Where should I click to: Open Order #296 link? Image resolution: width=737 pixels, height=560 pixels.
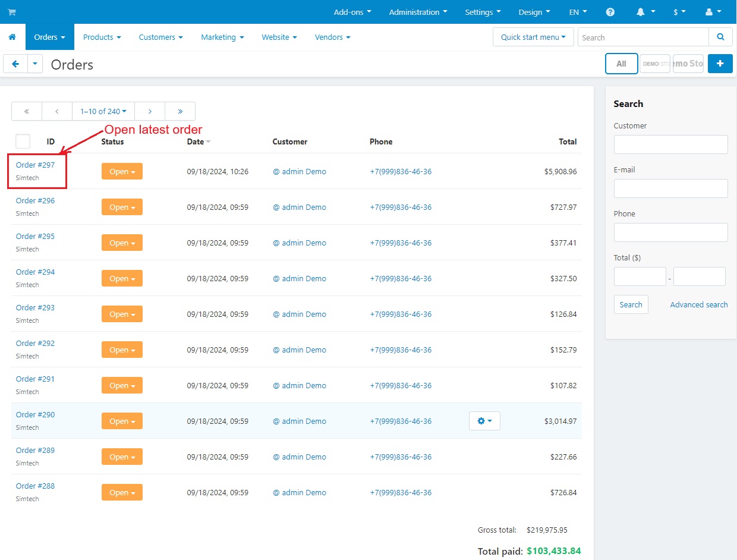35,200
